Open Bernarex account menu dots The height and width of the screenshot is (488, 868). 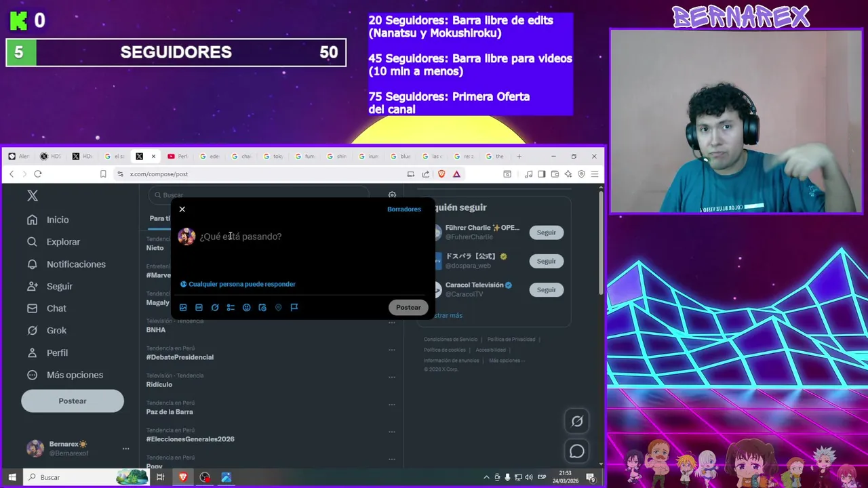pyautogui.click(x=125, y=449)
